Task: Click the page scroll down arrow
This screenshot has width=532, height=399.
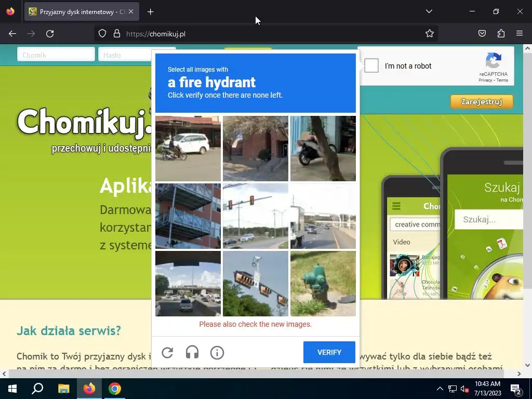Action: click(x=527, y=365)
